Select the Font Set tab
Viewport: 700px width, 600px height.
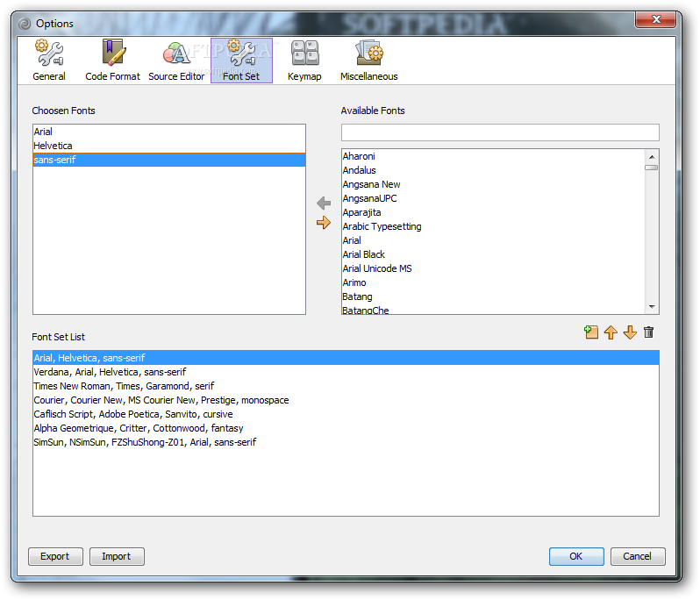241,61
